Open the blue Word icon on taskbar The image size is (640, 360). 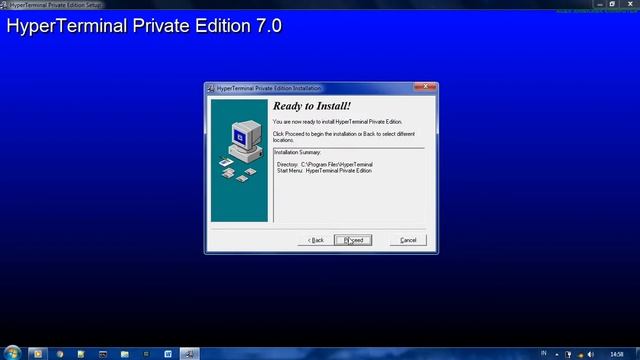point(168,354)
